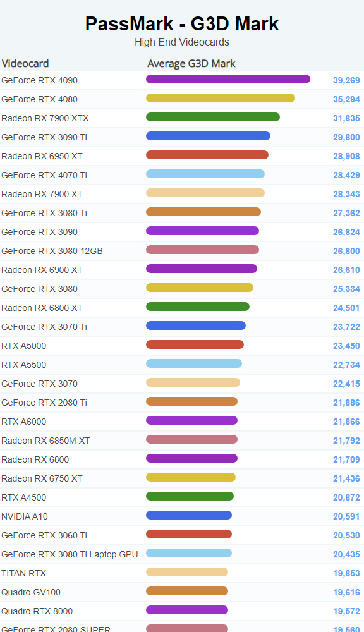Click the 21,886 score value
This screenshot has width=364, height=632.
click(346, 402)
